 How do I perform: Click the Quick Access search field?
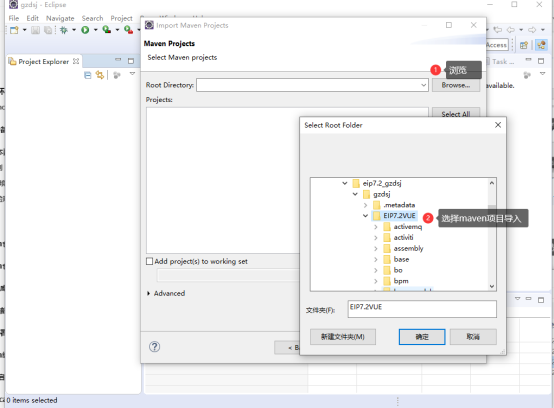[496, 45]
